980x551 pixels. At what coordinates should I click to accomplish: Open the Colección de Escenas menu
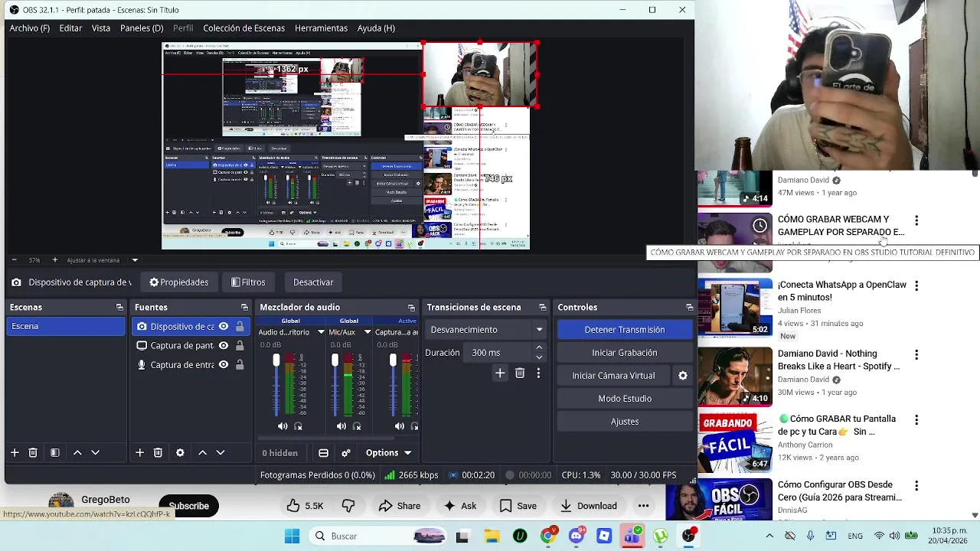point(243,28)
